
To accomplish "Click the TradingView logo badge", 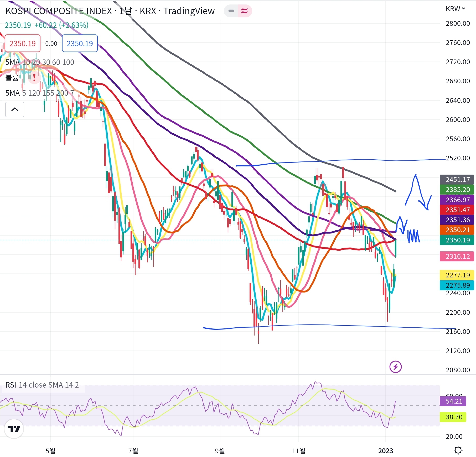I will pos(14,429).
